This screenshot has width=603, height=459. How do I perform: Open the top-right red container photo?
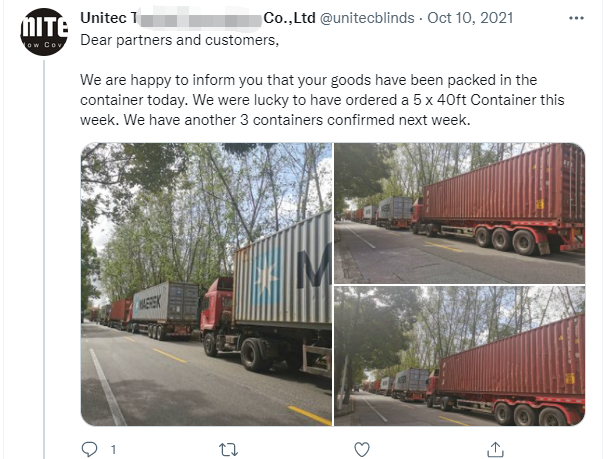coord(459,213)
